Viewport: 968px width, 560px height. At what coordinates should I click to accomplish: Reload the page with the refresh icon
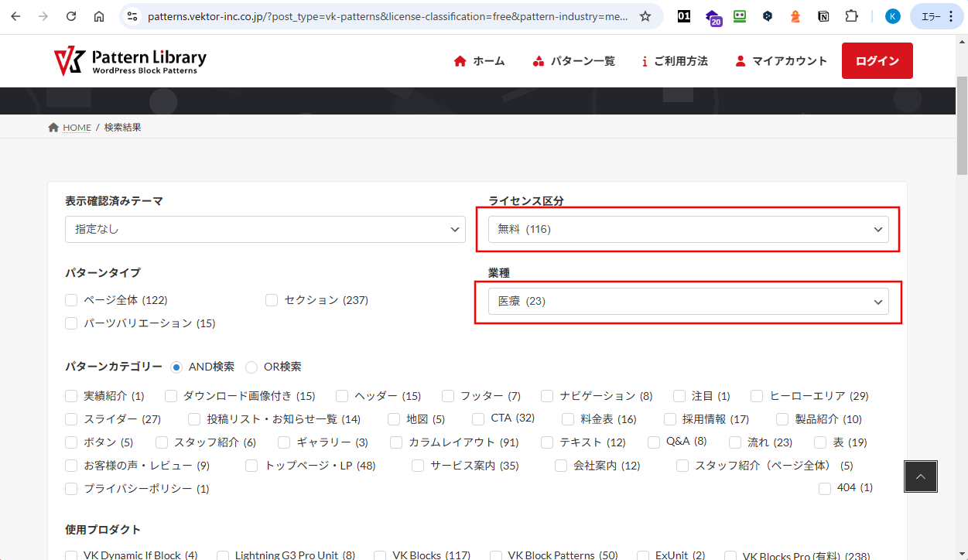71,16
